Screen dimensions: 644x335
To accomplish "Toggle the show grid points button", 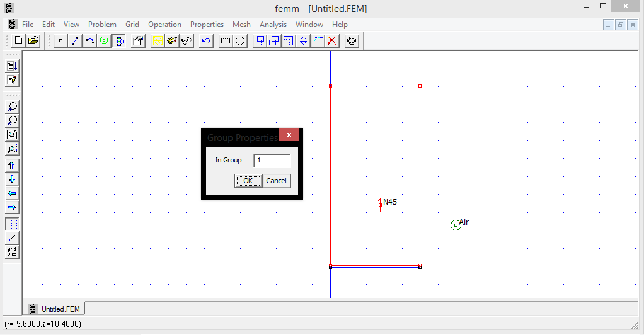I will pyautogui.click(x=12, y=224).
